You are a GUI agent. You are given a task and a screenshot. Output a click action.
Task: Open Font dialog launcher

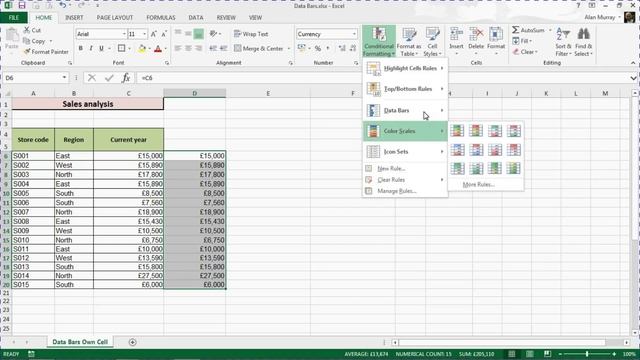pyautogui.click(x=167, y=63)
